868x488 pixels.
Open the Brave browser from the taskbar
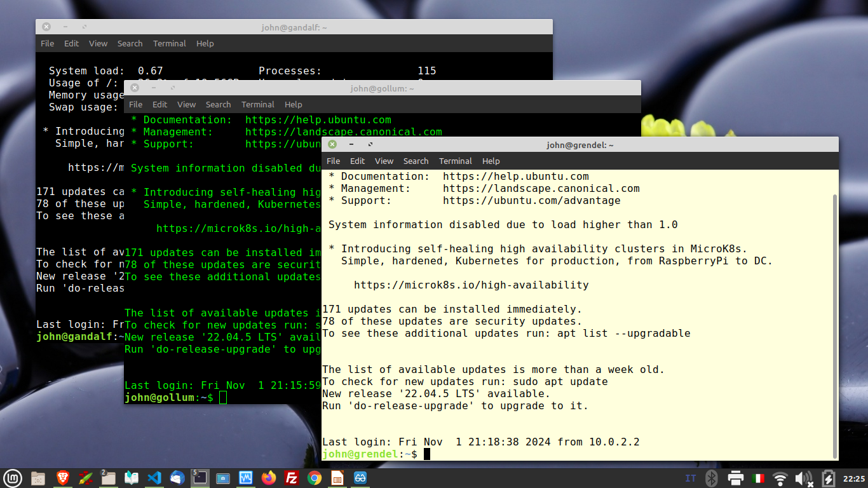(x=62, y=478)
